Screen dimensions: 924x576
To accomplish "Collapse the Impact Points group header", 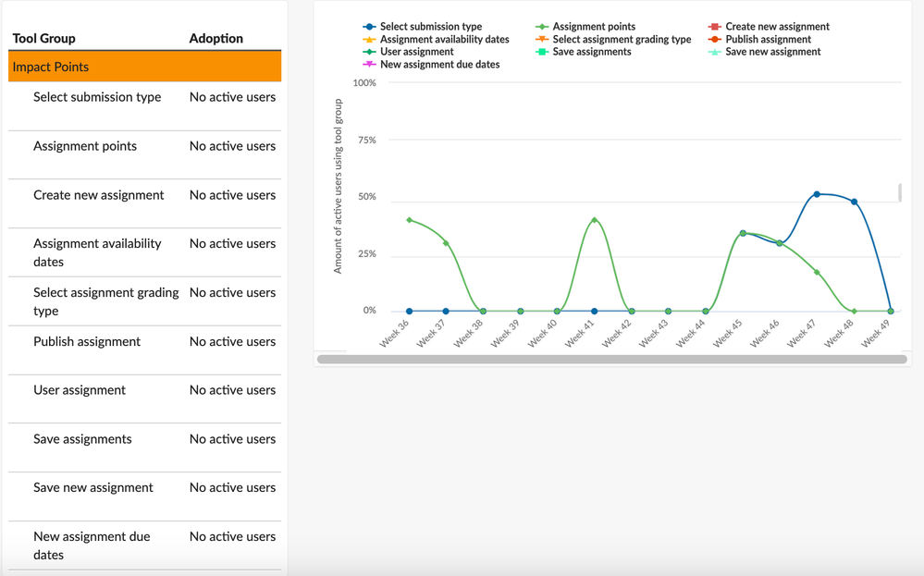I will (144, 67).
